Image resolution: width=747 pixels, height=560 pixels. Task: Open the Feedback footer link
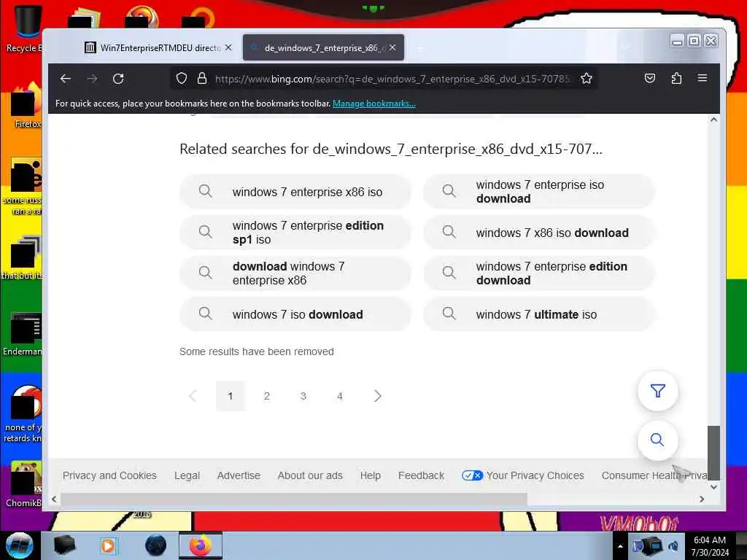pyautogui.click(x=421, y=475)
